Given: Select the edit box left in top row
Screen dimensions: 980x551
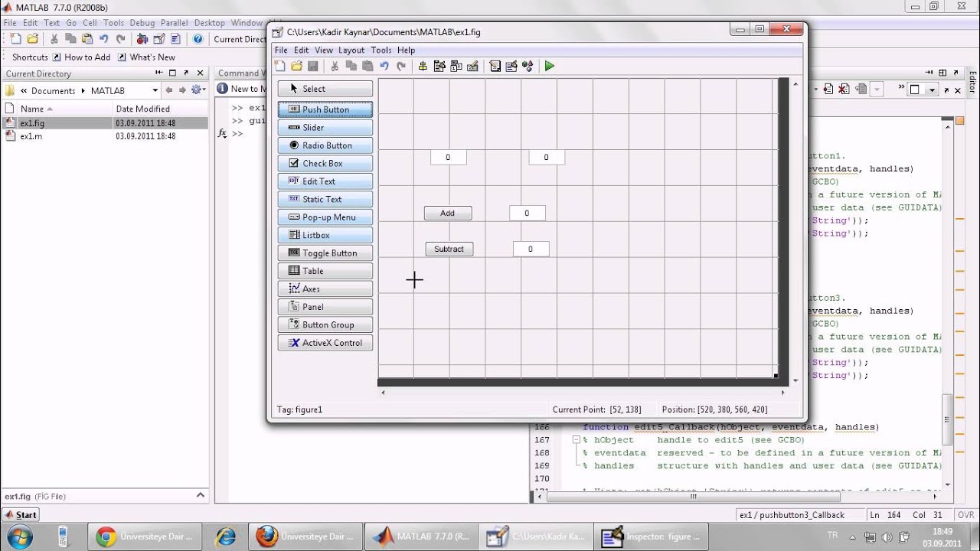Looking at the screenshot, I should click(448, 158).
